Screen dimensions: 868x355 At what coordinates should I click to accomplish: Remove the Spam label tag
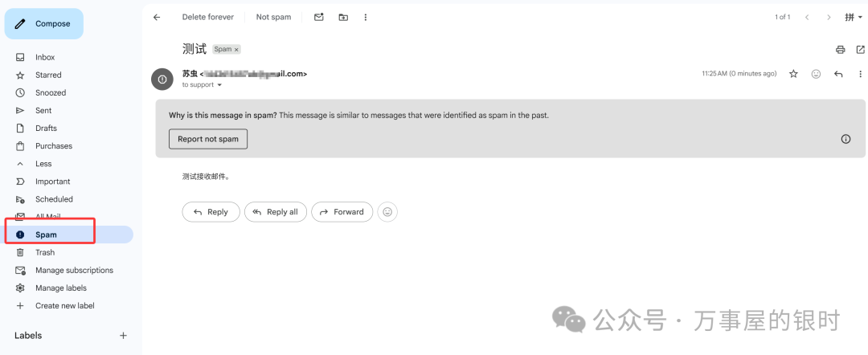236,50
